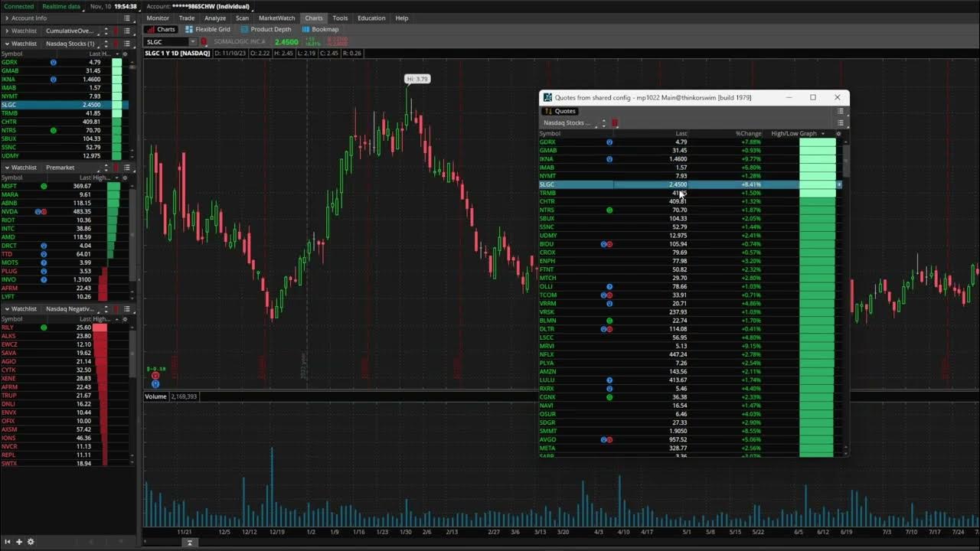Switch to Scan tab
Viewport: 980px width, 551px height.
pos(242,18)
